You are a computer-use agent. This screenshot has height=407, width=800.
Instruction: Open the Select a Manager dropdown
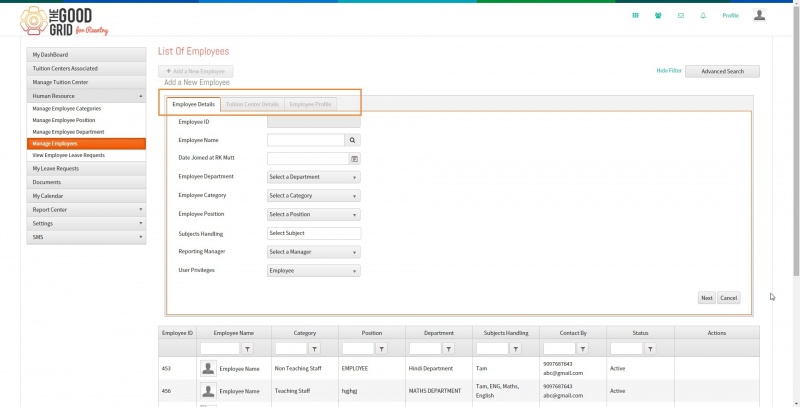313,252
